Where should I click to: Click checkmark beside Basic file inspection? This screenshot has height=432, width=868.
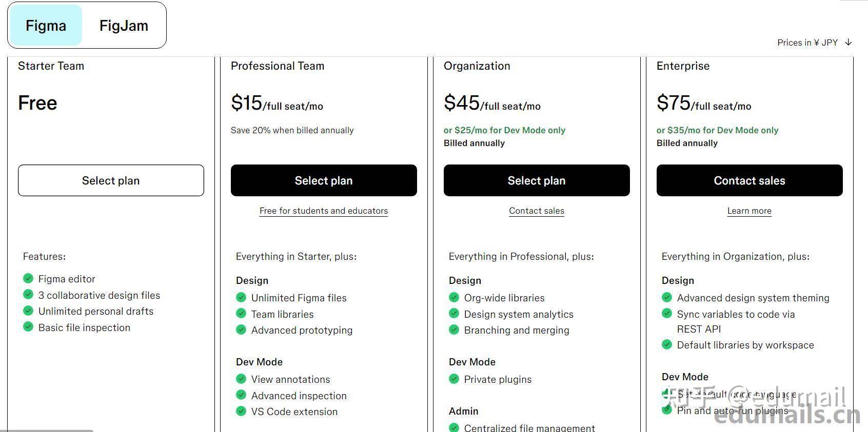28,327
